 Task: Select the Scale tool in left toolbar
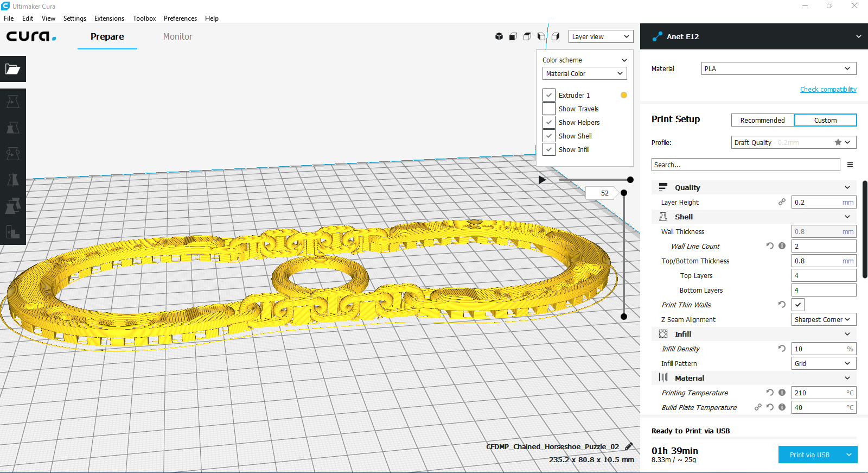point(13,128)
